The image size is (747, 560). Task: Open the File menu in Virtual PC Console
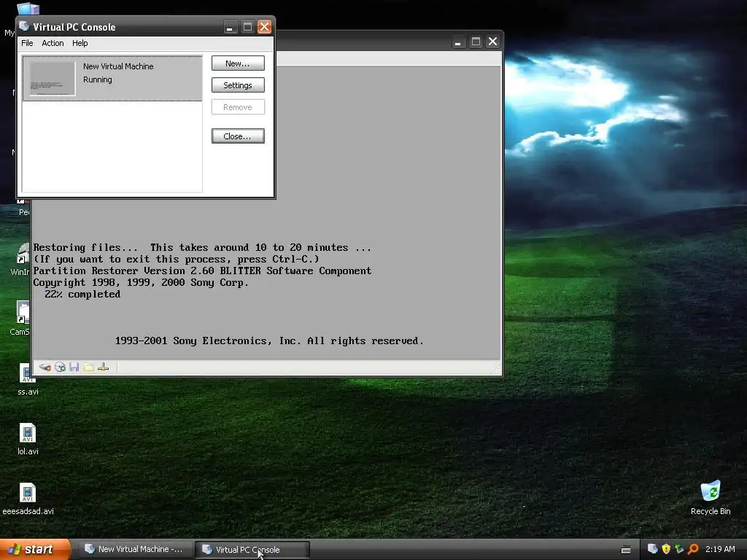(27, 43)
